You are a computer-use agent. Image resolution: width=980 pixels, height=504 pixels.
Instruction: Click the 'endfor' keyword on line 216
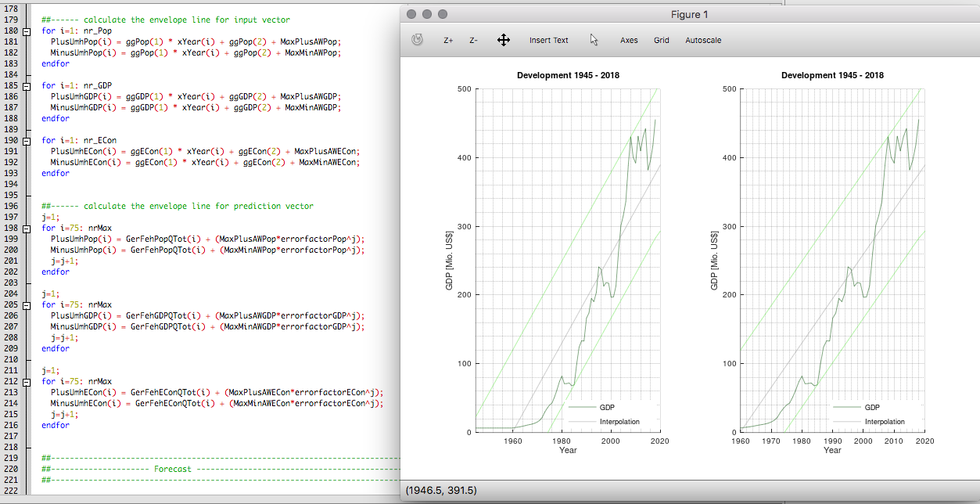(56, 426)
